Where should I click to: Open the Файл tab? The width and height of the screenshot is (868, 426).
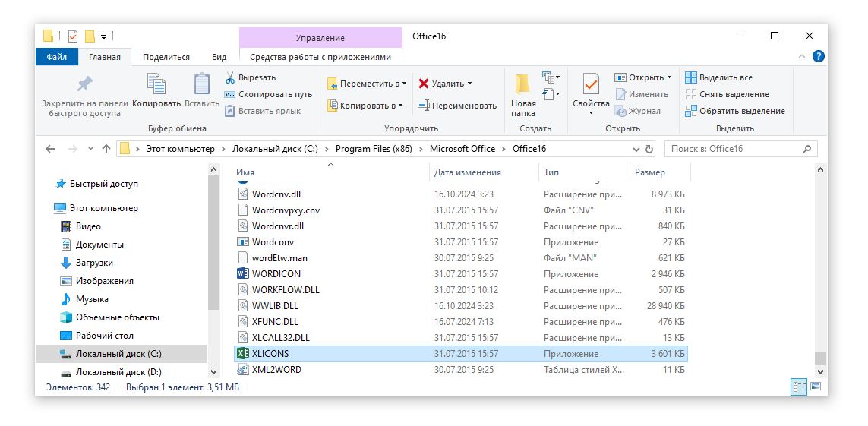tap(56, 57)
